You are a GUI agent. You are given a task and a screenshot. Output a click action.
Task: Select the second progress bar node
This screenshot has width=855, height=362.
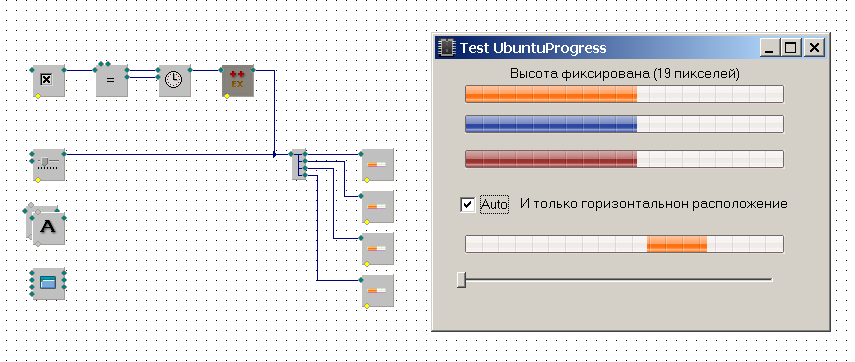(378, 207)
